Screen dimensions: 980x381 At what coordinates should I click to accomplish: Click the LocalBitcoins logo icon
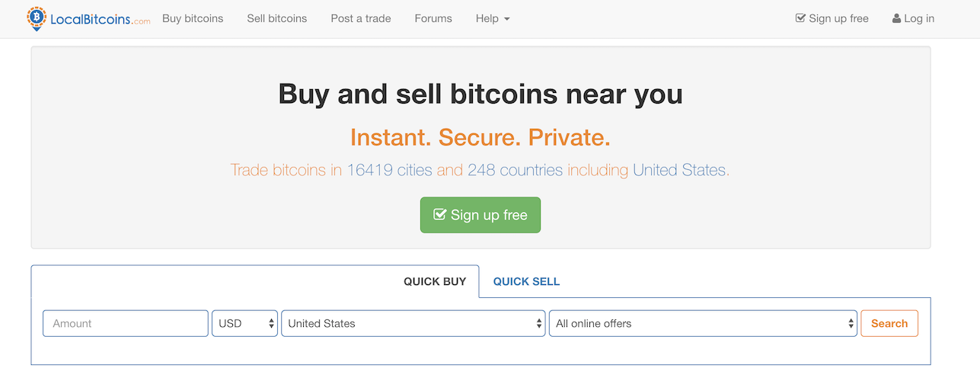37,18
